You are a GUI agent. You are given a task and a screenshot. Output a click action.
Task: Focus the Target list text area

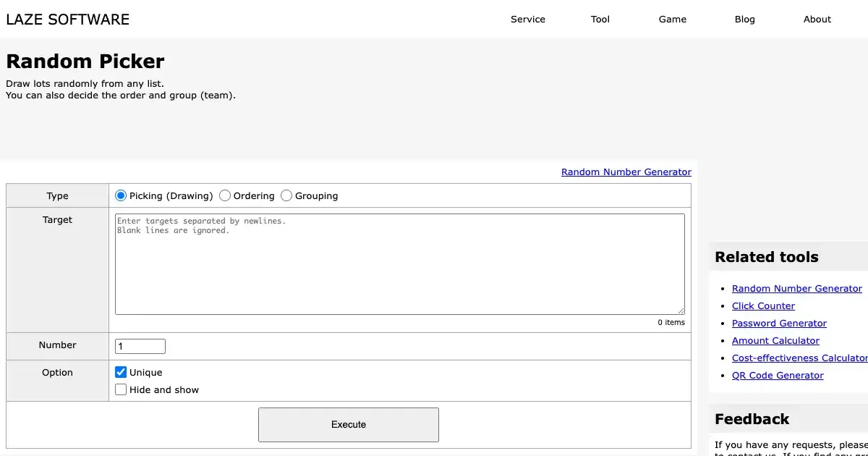(x=399, y=264)
